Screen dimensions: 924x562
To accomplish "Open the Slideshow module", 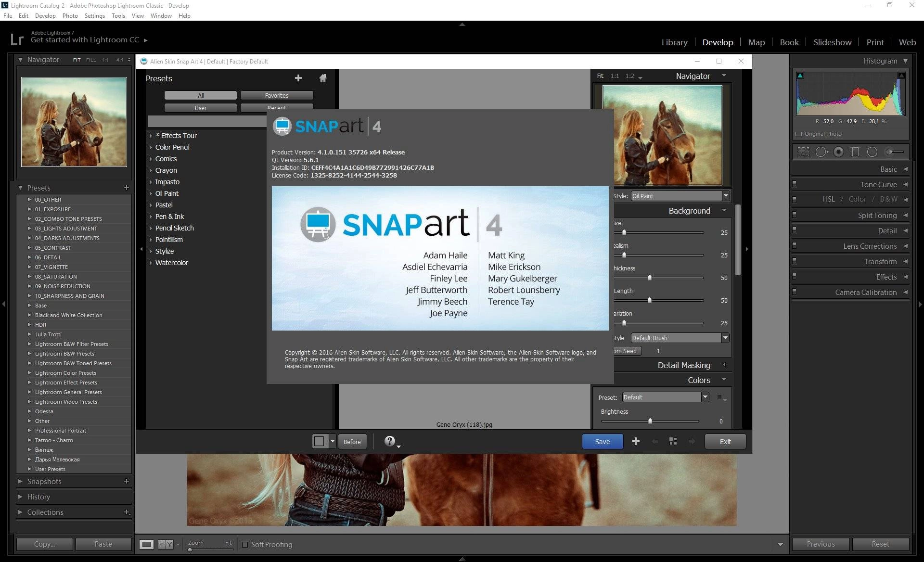I will [832, 42].
